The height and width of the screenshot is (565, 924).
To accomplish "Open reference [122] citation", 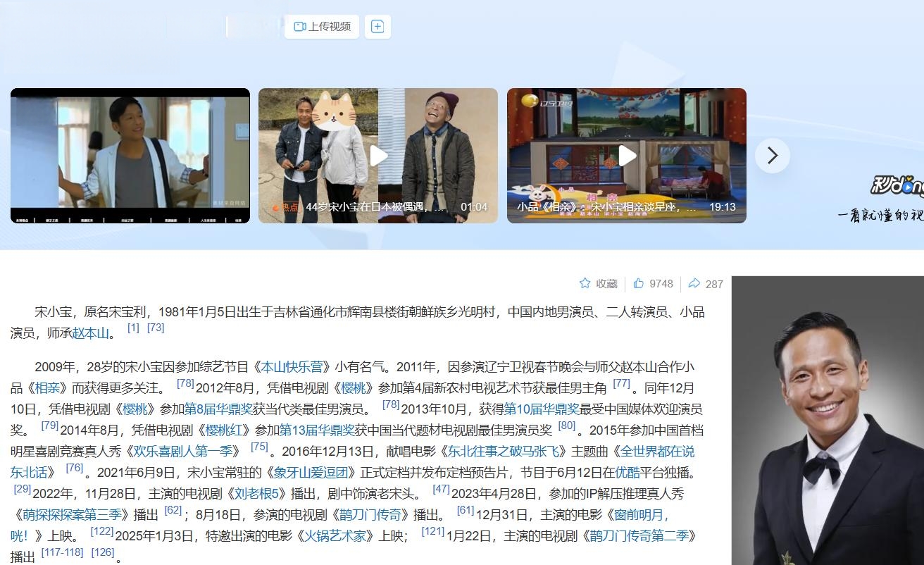I will [x=102, y=531].
